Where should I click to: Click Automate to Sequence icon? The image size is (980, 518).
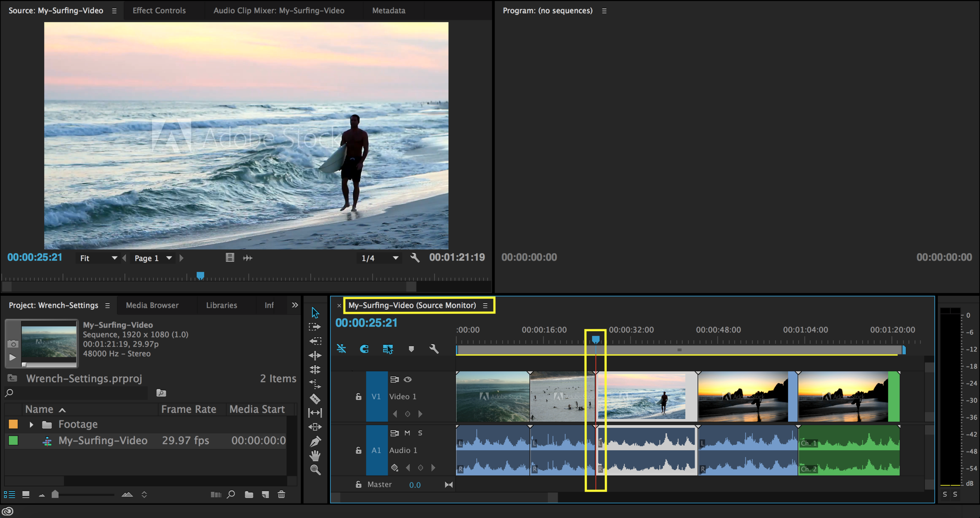point(216,494)
